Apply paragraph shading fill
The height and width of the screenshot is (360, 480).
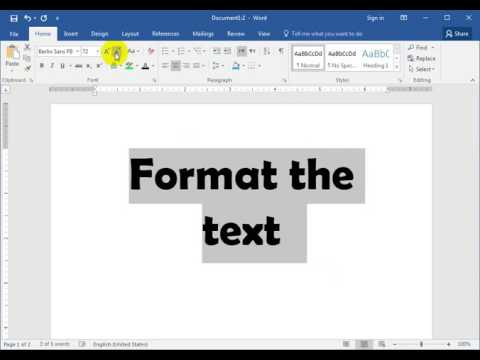[236, 66]
